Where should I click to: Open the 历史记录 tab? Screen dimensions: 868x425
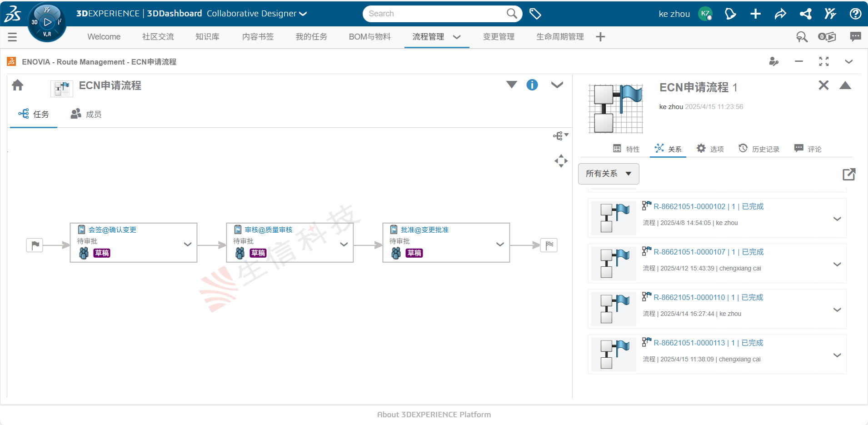point(759,149)
